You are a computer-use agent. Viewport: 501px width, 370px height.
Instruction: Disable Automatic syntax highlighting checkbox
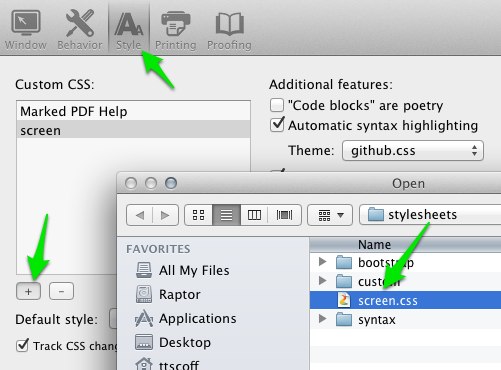coord(277,125)
